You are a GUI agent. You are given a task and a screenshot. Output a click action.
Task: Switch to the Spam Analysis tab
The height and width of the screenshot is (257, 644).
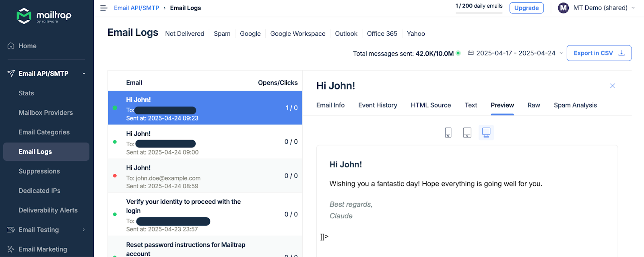[x=575, y=105]
